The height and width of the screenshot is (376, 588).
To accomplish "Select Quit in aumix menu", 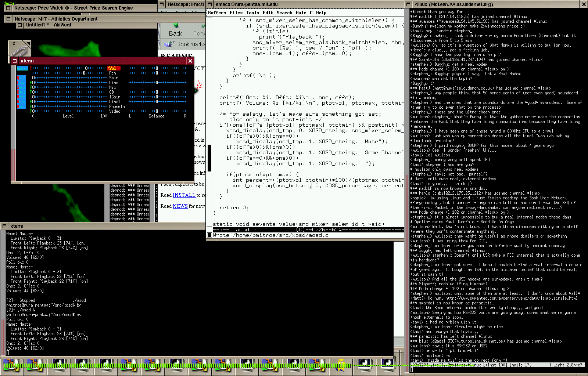I will (21, 78).
